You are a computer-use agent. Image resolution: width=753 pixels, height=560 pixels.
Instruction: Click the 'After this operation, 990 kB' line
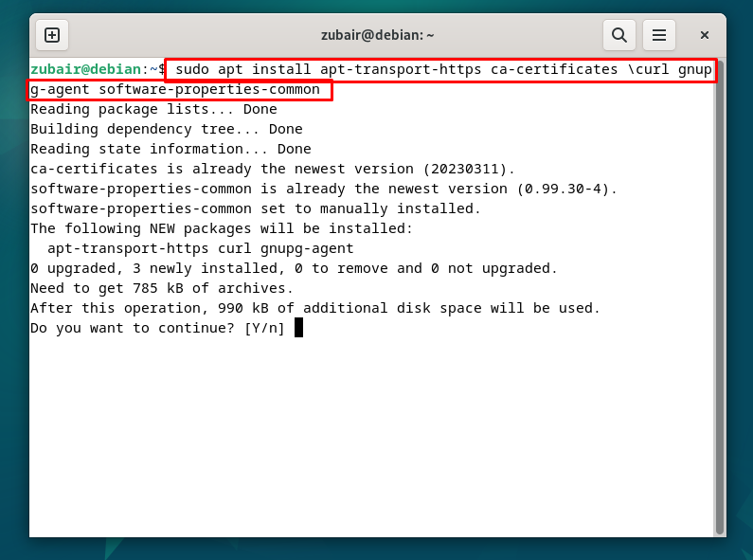pyautogui.click(x=315, y=308)
